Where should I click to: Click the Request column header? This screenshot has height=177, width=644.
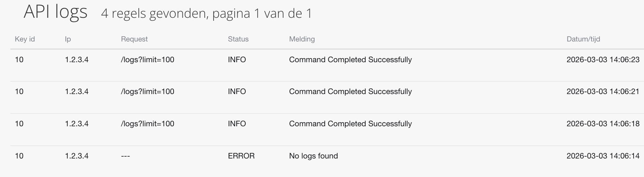(x=134, y=39)
